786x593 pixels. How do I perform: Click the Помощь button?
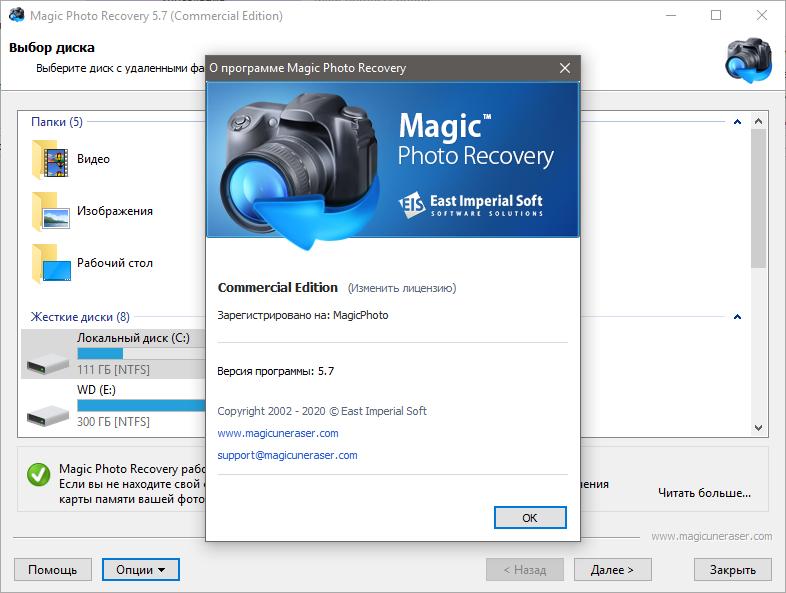(52, 570)
